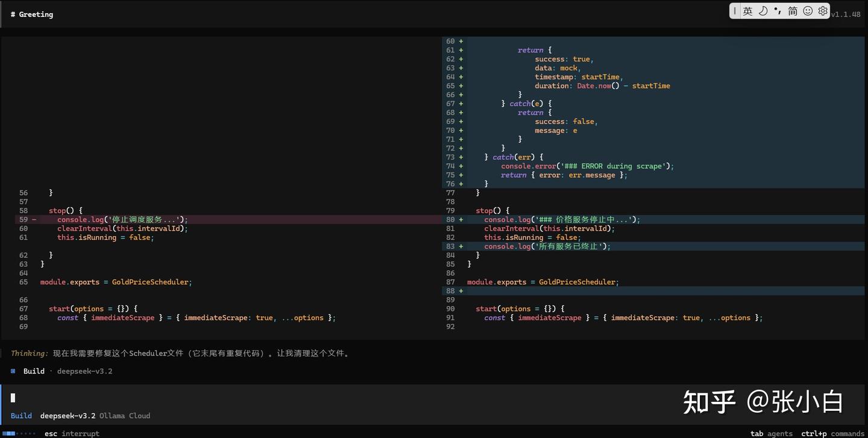Click the Thinking message text
868x438 pixels.
[180, 354]
